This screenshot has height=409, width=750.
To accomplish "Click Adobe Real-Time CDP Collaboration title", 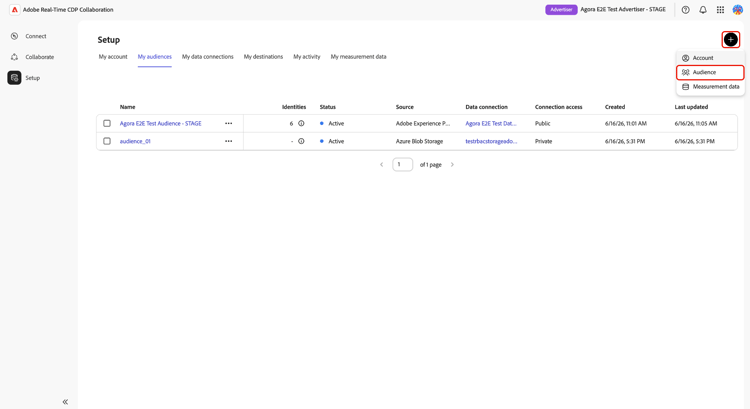I will pyautogui.click(x=68, y=10).
